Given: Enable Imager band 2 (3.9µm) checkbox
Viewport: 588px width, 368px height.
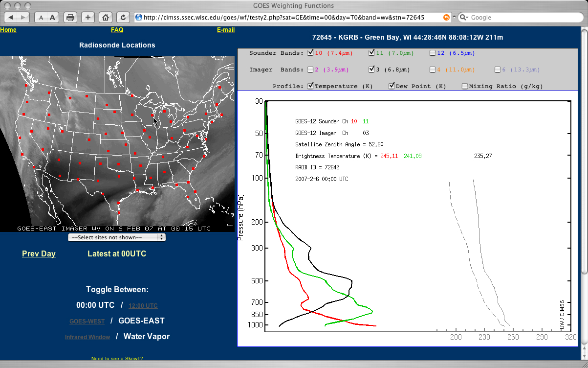Looking at the screenshot, I should point(311,69).
